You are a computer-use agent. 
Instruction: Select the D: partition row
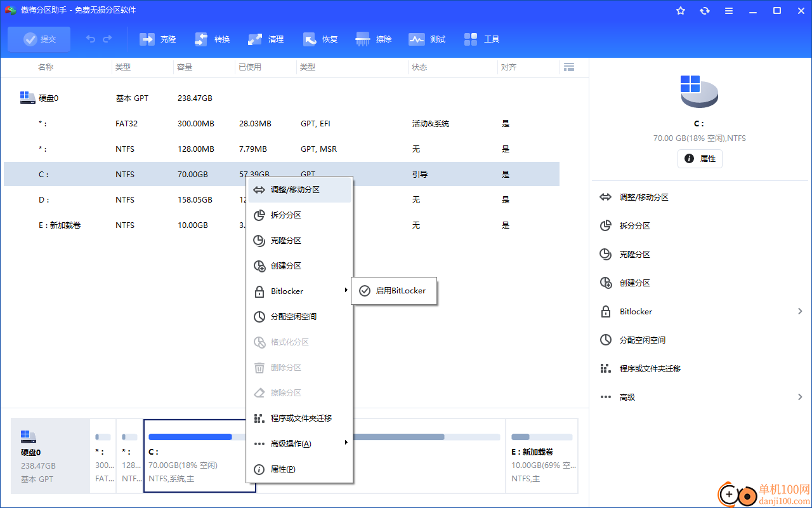tap(282, 200)
